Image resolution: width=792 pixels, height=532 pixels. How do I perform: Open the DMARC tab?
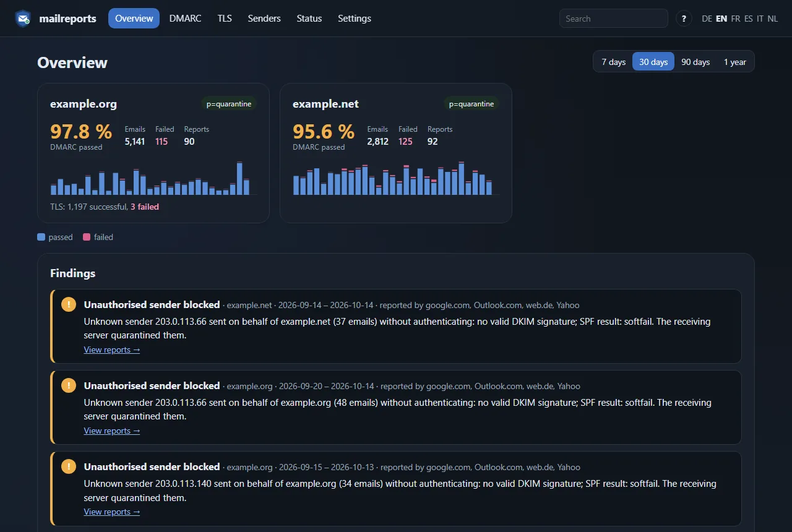coord(186,19)
